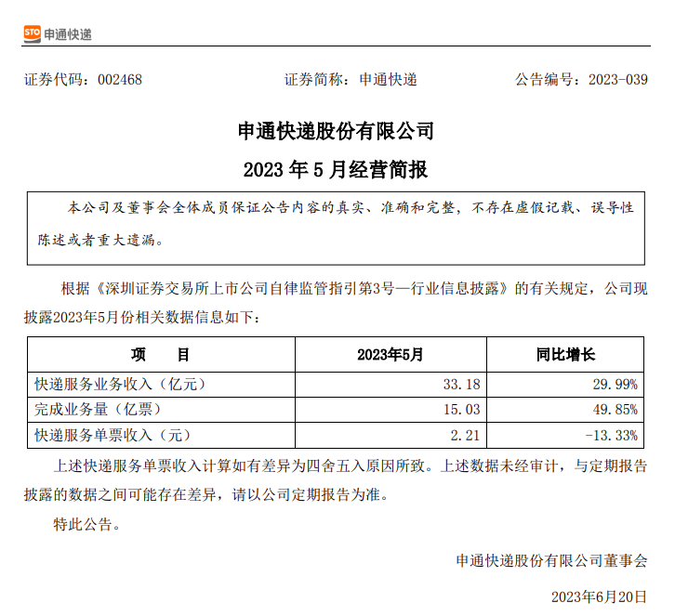Viewport: 675px width, 616px height.
Task: Click the boxed board guarantee statement
Action: coord(336,223)
